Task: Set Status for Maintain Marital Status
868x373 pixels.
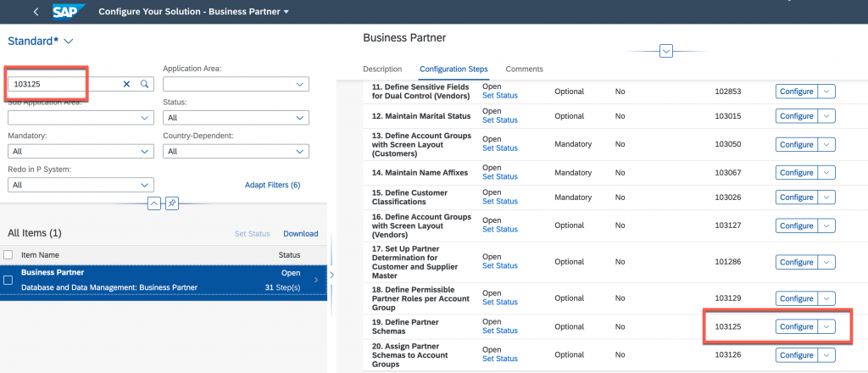Action: click(x=500, y=120)
